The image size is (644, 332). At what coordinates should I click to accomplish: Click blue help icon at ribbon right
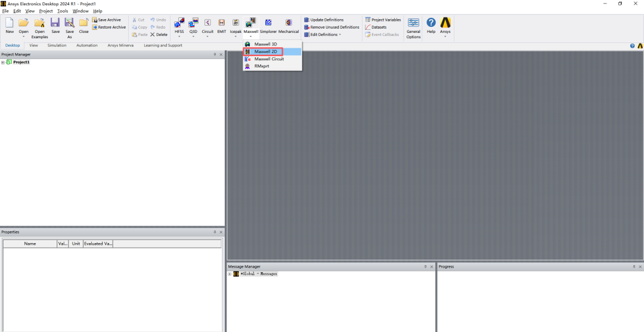coord(633,45)
